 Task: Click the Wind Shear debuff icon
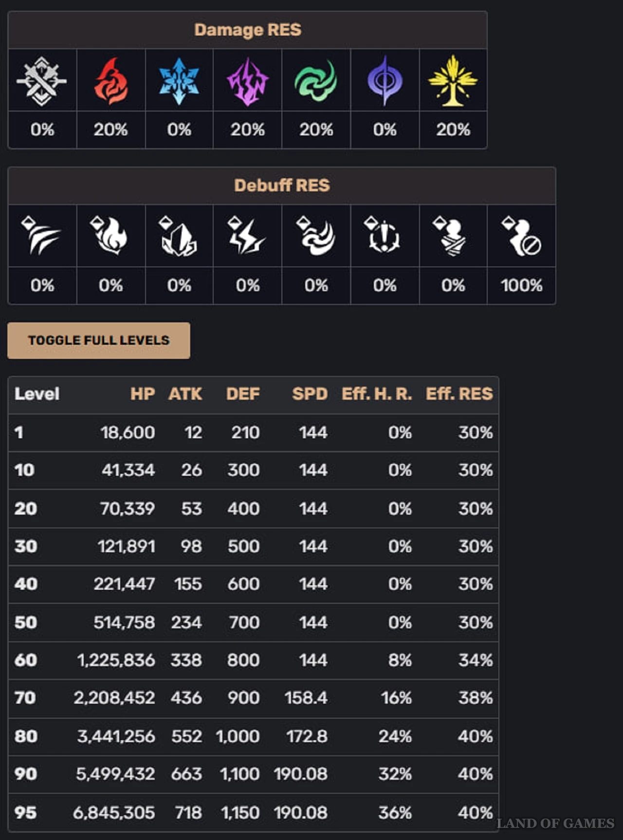coord(316,236)
